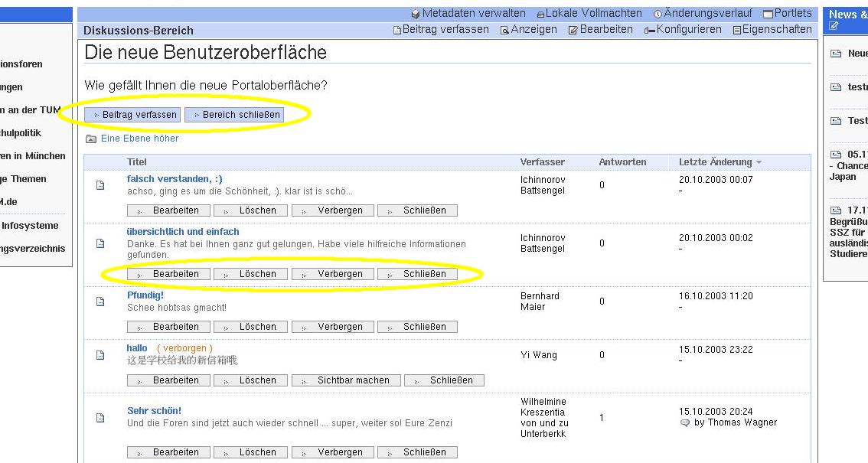Open the Portlets menu in top bar
The image size is (868, 463).
click(788, 13)
